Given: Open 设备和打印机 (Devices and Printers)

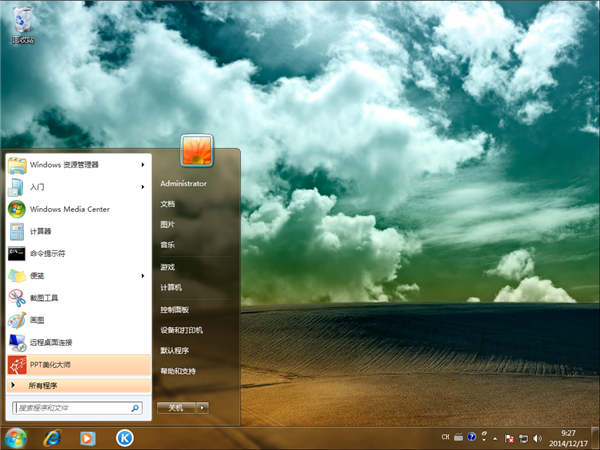Looking at the screenshot, I should click(x=181, y=330).
